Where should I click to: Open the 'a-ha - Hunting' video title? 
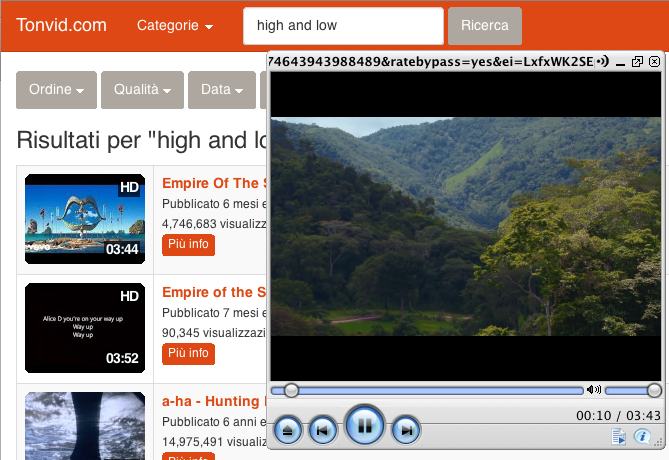click(214, 402)
